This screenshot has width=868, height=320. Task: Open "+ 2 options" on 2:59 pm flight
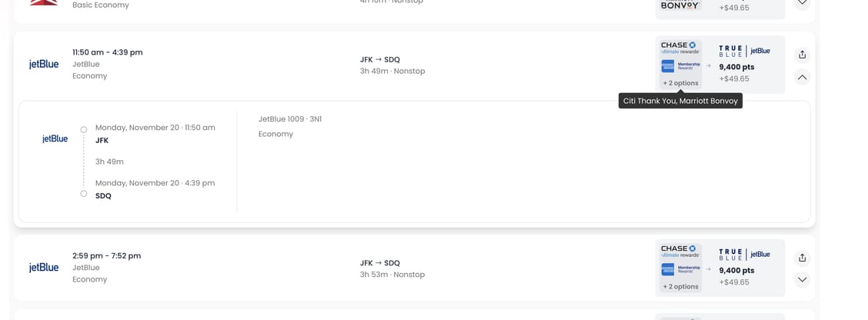[680, 287]
